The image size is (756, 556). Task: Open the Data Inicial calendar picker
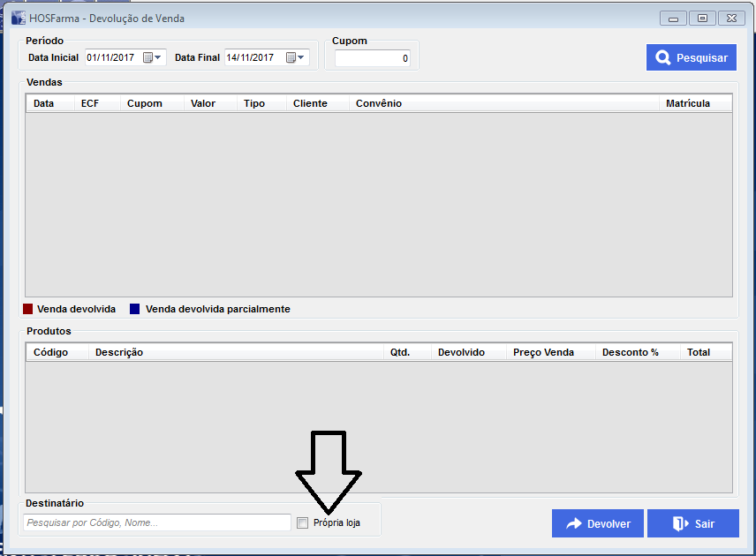click(x=148, y=57)
